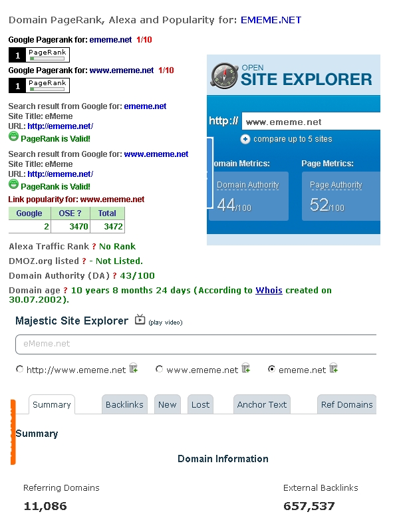Click URL link under first Google search result
399x532 pixels.
click(61, 126)
